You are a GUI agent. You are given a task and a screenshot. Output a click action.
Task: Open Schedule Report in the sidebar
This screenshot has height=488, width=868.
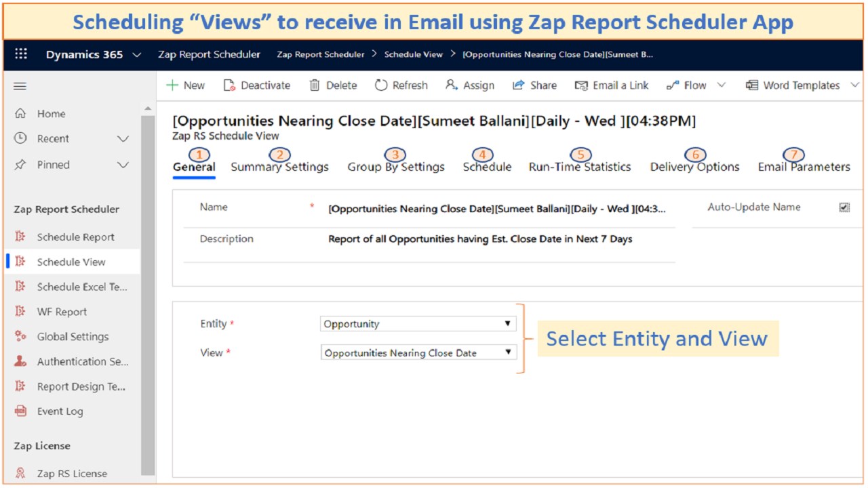(x=75, y=237)
